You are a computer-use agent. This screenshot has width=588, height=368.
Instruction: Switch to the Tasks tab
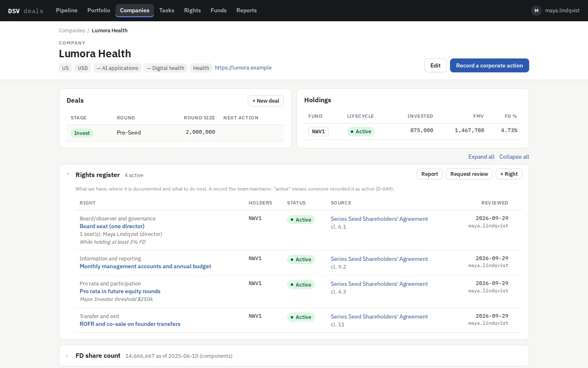tap(167, 10)
